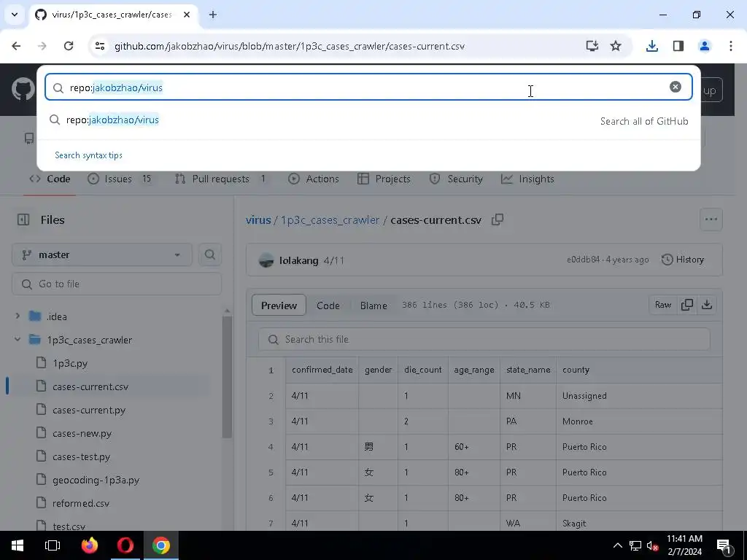Open the master branch dropdown
The width and height of the screenshot is (747, 560).
pos(102,254)
